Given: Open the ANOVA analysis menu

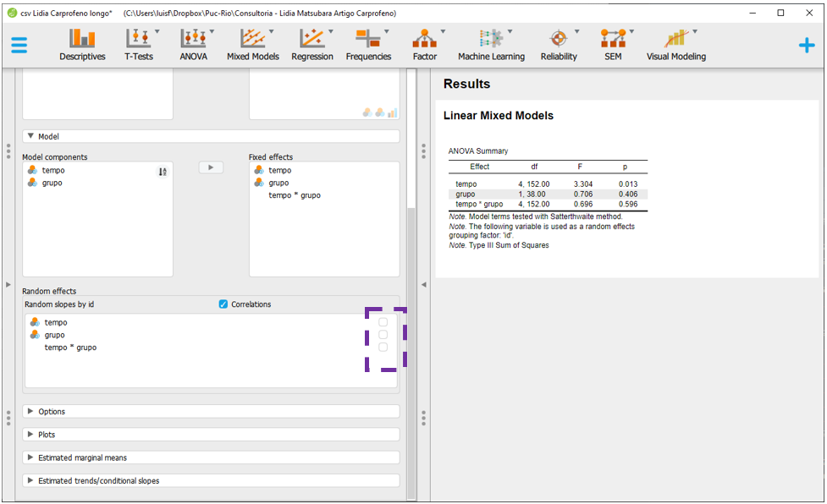Looking at the screenshot, I should pyautogui.click(x=194, y=44).
